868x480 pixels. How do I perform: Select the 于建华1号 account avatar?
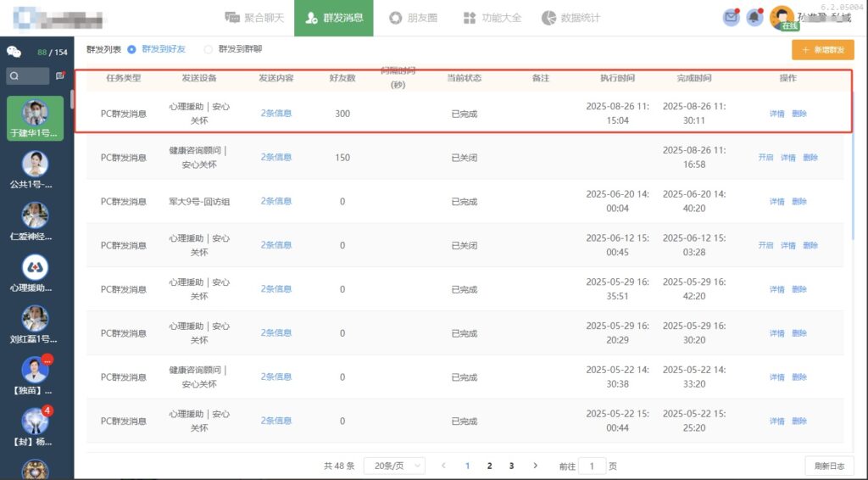[x=35, y=114]
